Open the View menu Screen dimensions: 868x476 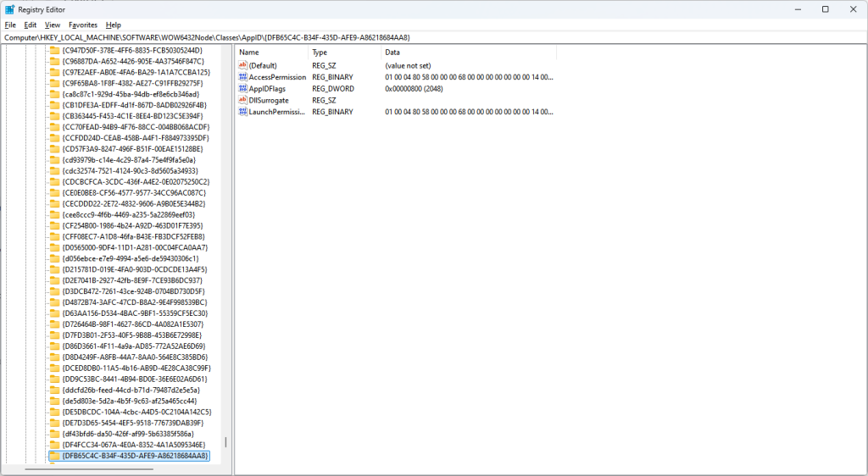[x=53, y=25]
